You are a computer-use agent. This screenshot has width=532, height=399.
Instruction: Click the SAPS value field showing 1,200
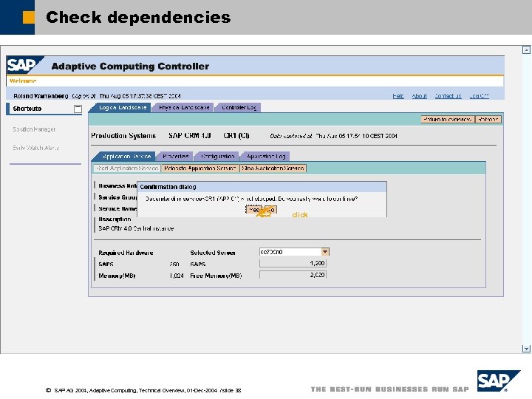point(293,263)
